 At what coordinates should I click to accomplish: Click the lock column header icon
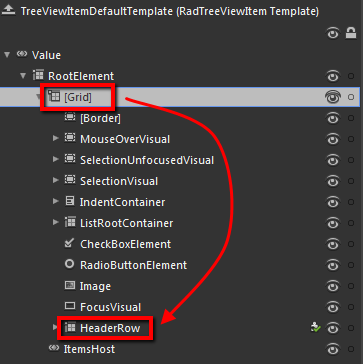[x=351, y=33]
